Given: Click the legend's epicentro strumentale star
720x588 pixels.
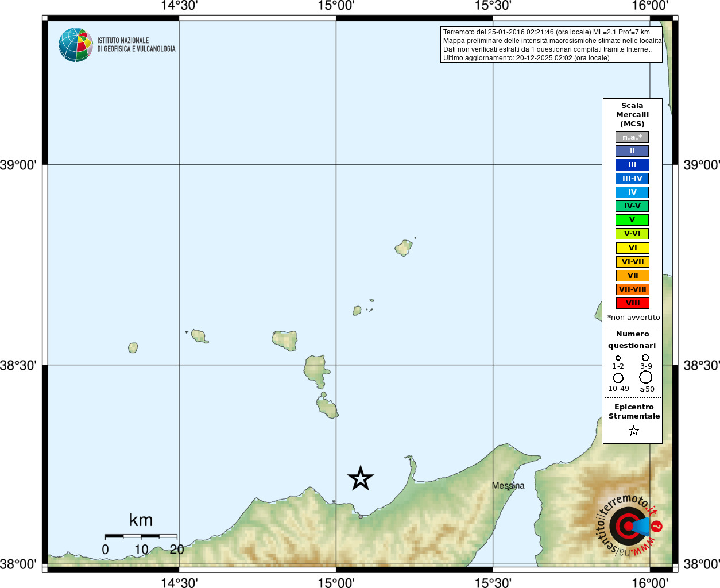Looking at the screenshot, I should [x=634, y=431].
